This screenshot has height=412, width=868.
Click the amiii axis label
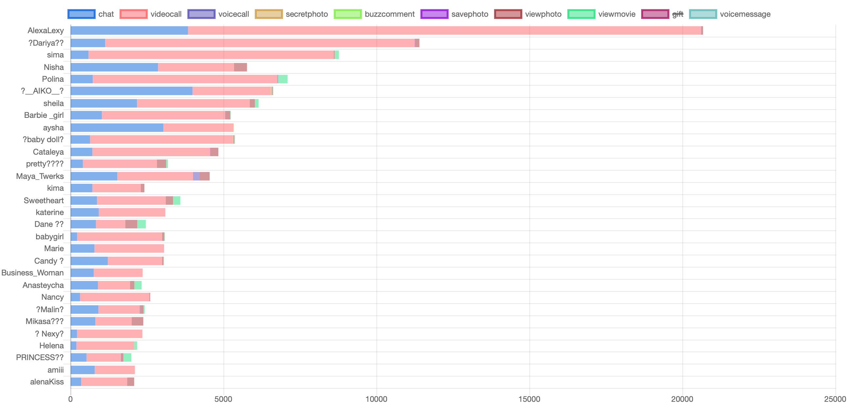(55, 370)
